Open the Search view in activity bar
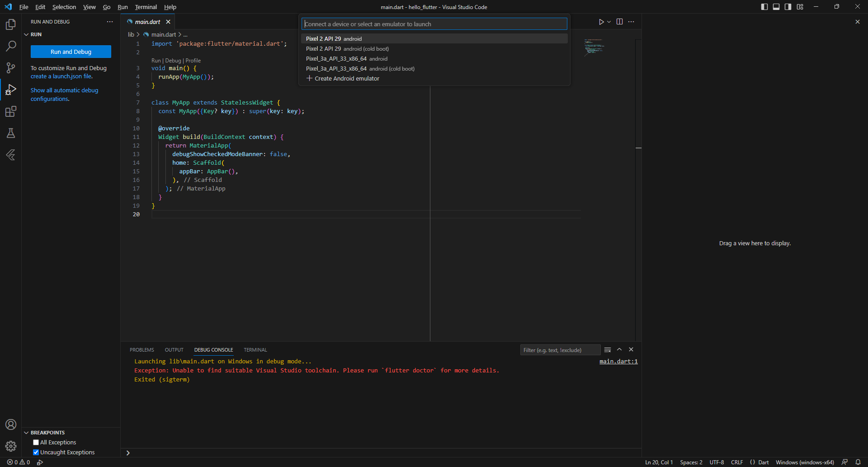The image size is (868, 467). point(11,46)
